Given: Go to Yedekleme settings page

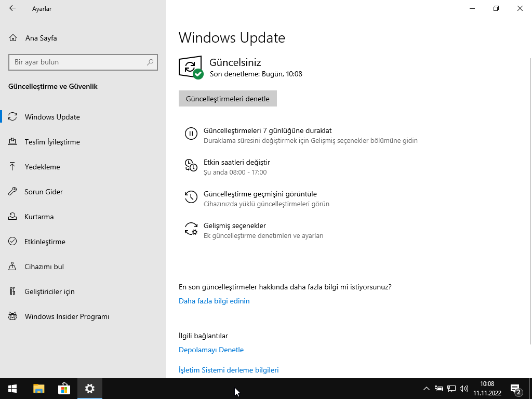Looking at the screenshot, I should [83, 167].
